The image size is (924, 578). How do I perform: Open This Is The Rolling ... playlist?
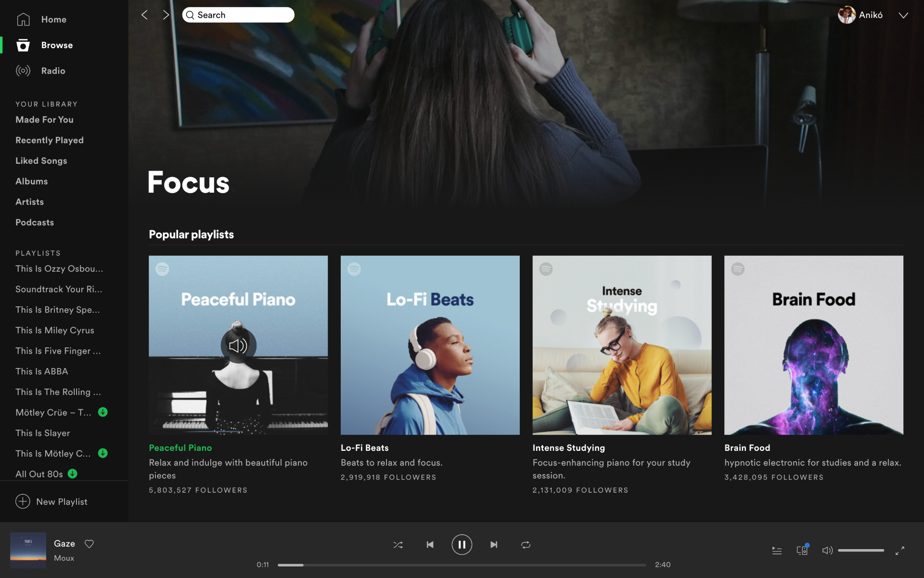[58, 392]
